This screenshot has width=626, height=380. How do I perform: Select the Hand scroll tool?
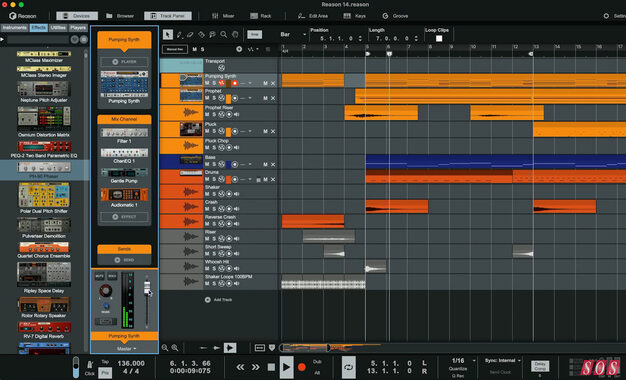click(235, 35)
